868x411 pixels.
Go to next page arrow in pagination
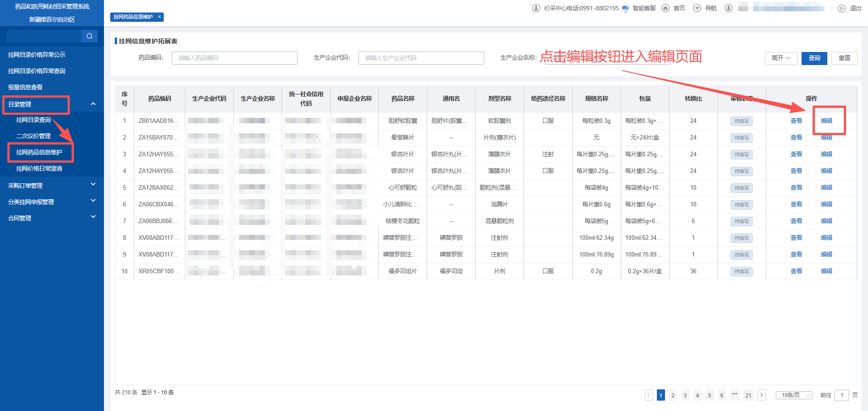pyautogui.click(x=762, y=395)
